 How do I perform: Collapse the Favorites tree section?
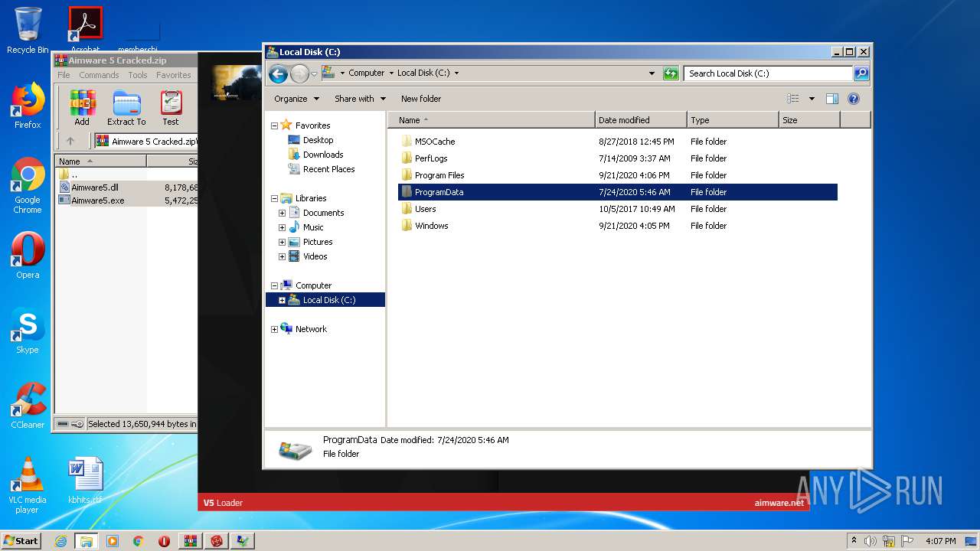pyautogui.click(x=274, y=126)
